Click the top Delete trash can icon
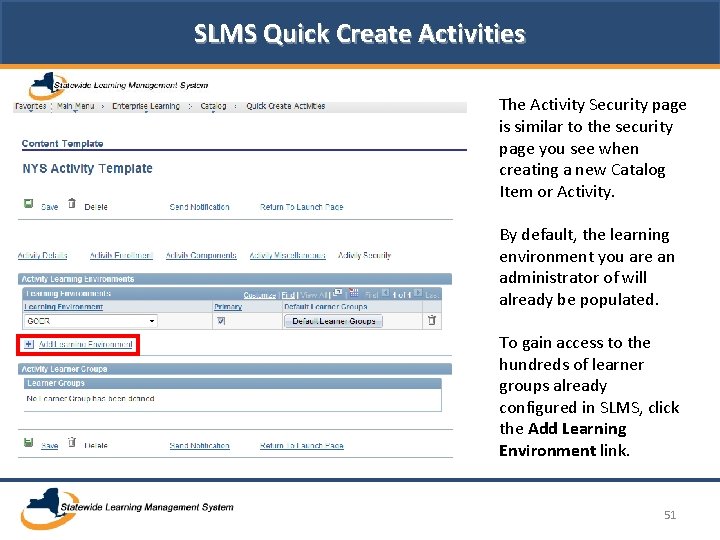The width and height of the screenshot is (720, 540). tap(72, 203)
